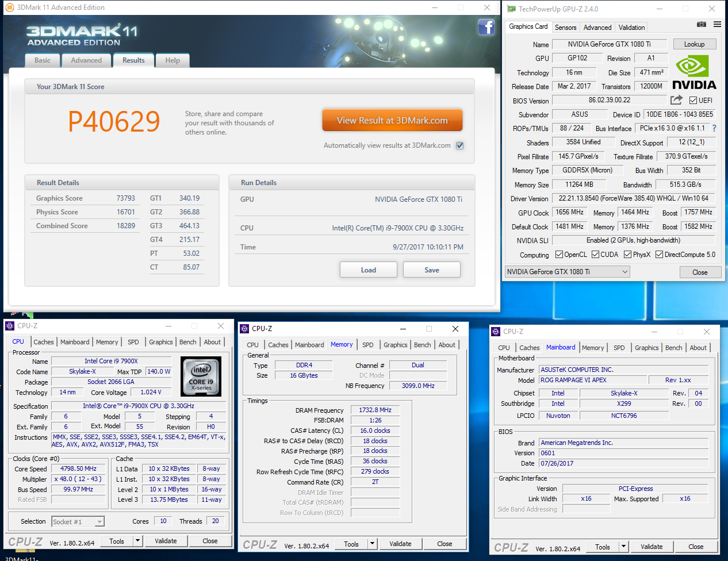Click the mainboard Model ROG RAMPAGE VI APEX

pos(593,380)
